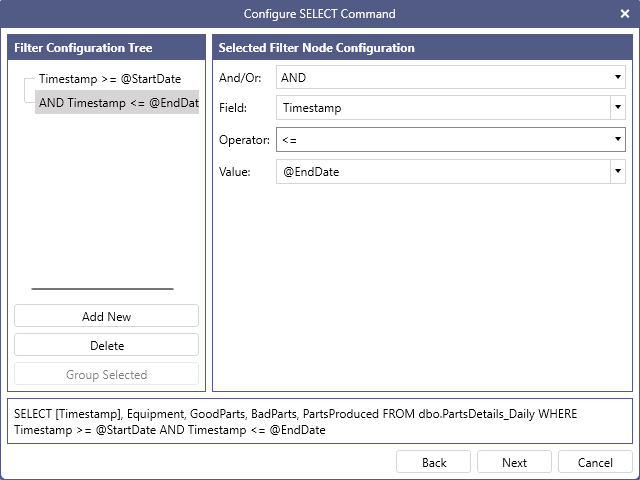640x480 pixels.
Task: Click the Value text box showing @EndDate
Action: tap(443, 171)
